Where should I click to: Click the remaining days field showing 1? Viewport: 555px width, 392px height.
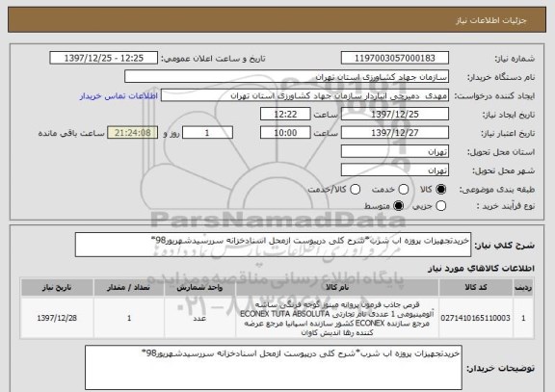(207, 133)
